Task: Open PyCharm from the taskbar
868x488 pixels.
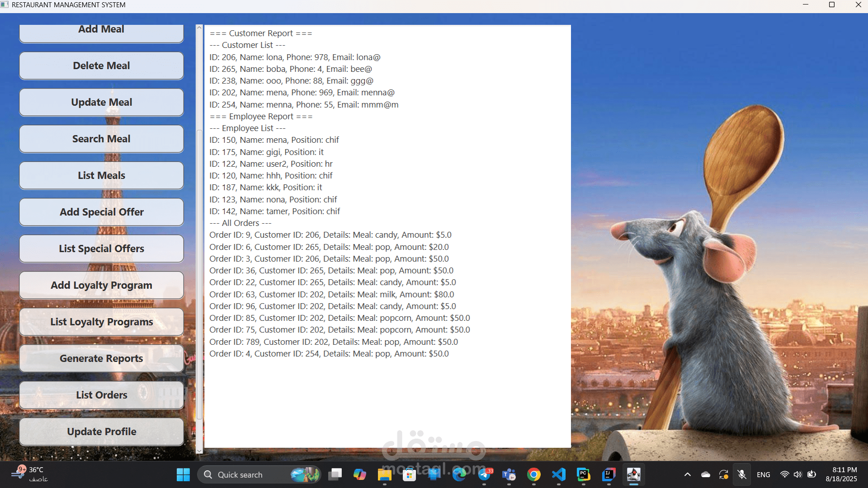Action: [x=584, y=474]
